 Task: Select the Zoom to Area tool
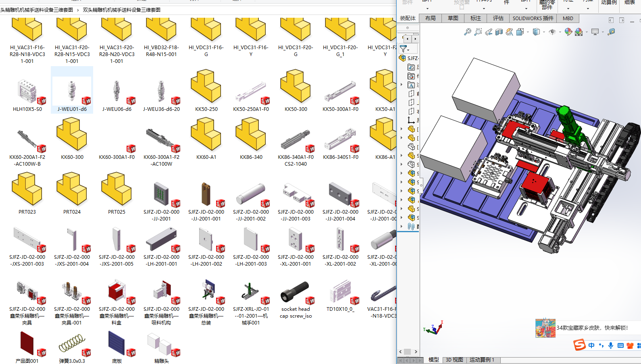478,32
